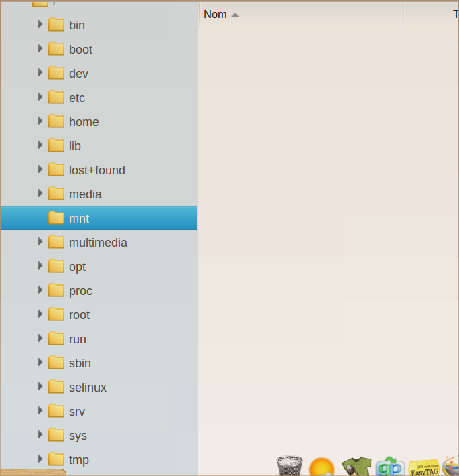Screen dimensions: 459x476
Task: Select the media folder label
Action: tap(85, 194)
